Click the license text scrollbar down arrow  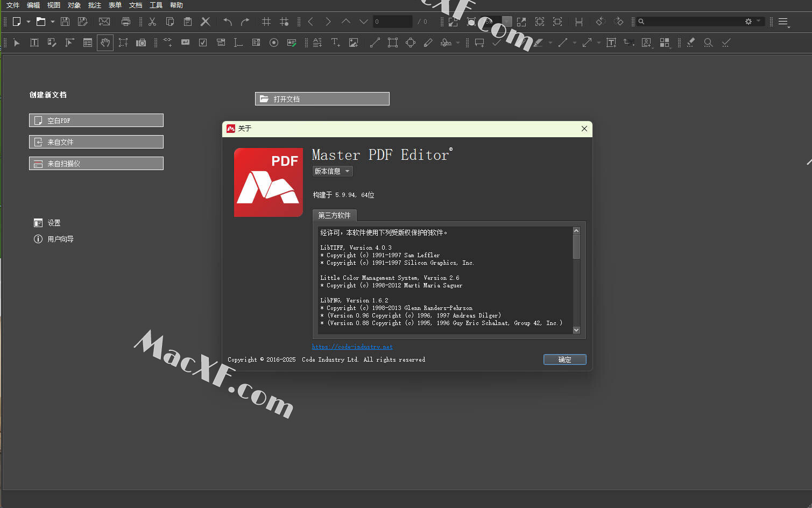click(x=576, y=330)
